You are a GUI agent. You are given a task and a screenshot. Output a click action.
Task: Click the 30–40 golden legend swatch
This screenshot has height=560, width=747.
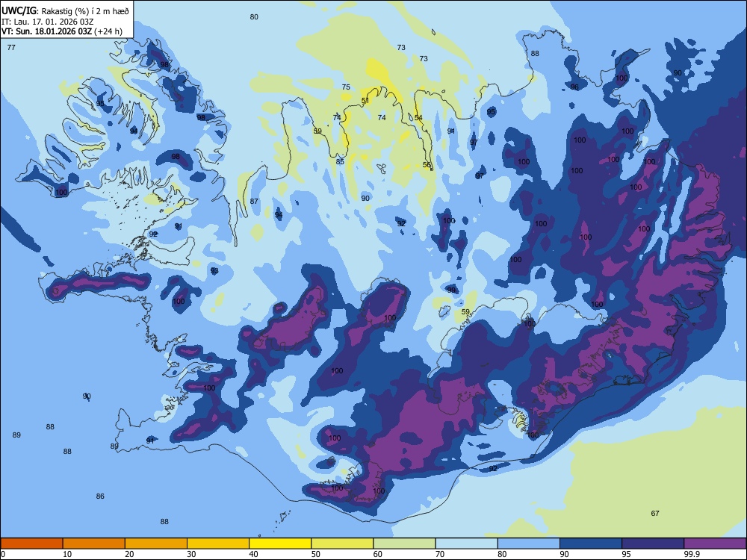coord(218,544)
